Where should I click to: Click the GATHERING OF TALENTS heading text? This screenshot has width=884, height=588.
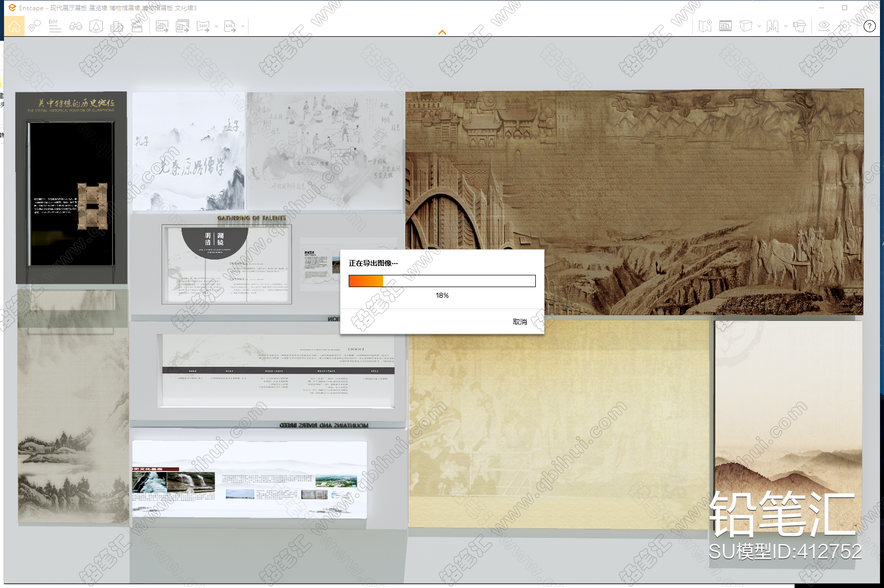[x=252, y=218]
